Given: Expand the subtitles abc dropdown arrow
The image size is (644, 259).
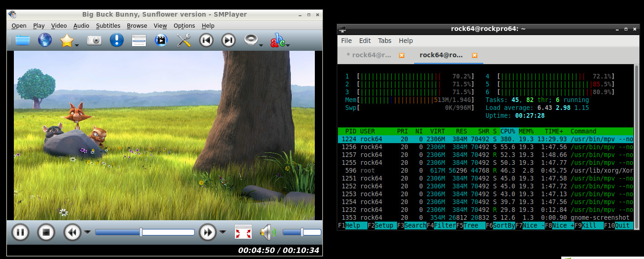Looking at the screenshot, I should pyautogui.click(x=288, y=45).
